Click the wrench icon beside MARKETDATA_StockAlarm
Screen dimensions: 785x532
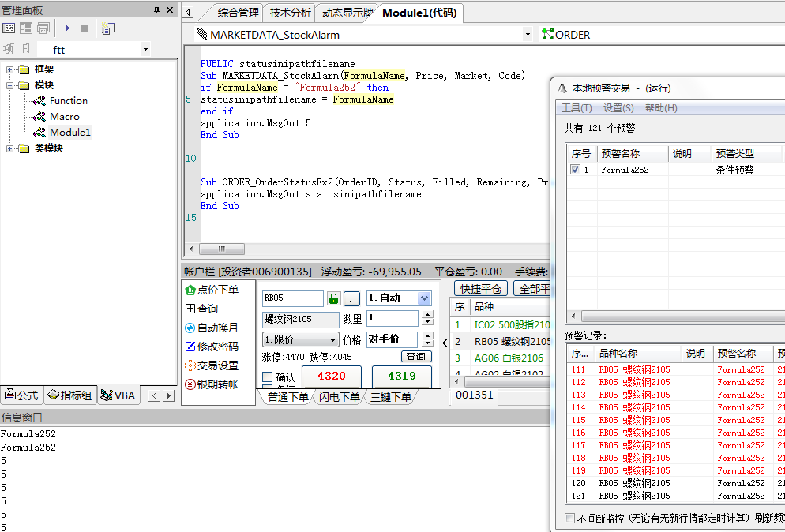[202, 35]
